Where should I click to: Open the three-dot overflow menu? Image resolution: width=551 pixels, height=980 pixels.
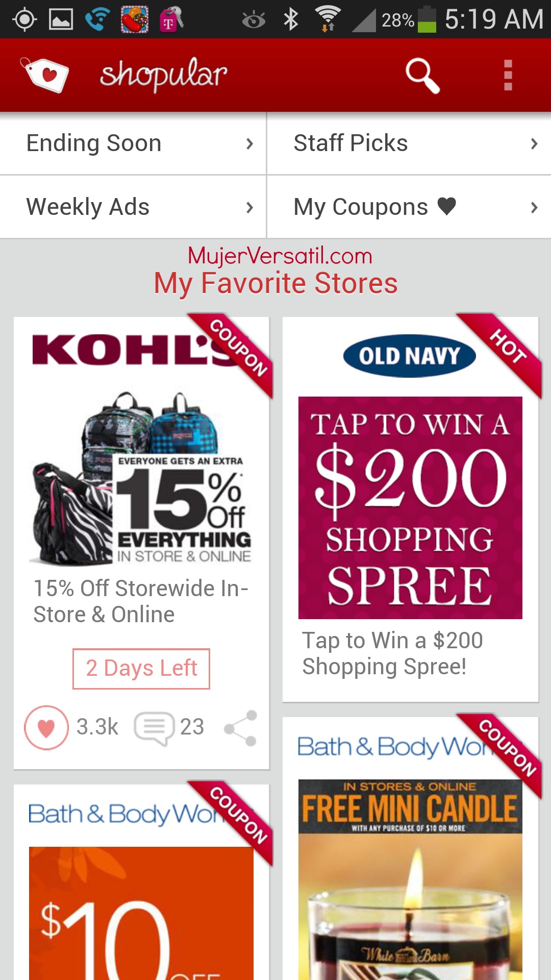508,75
